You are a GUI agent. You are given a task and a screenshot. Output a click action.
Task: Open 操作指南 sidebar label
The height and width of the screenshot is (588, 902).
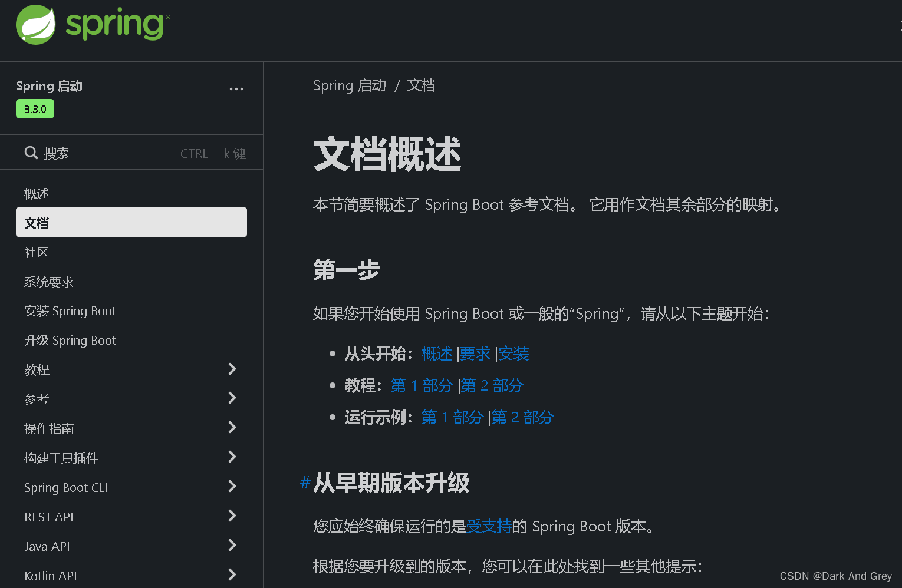click(x=49, y=429)
